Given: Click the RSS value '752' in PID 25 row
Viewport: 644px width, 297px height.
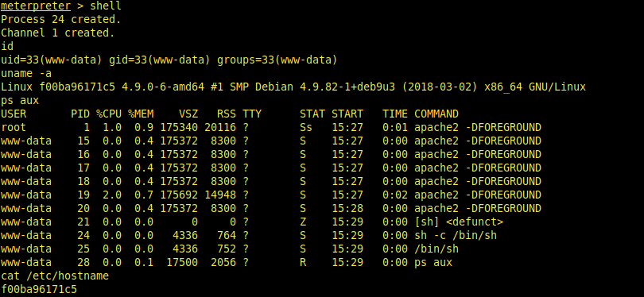Looking at the screenshot, I should pyautogui.click(x=227, y=249).
